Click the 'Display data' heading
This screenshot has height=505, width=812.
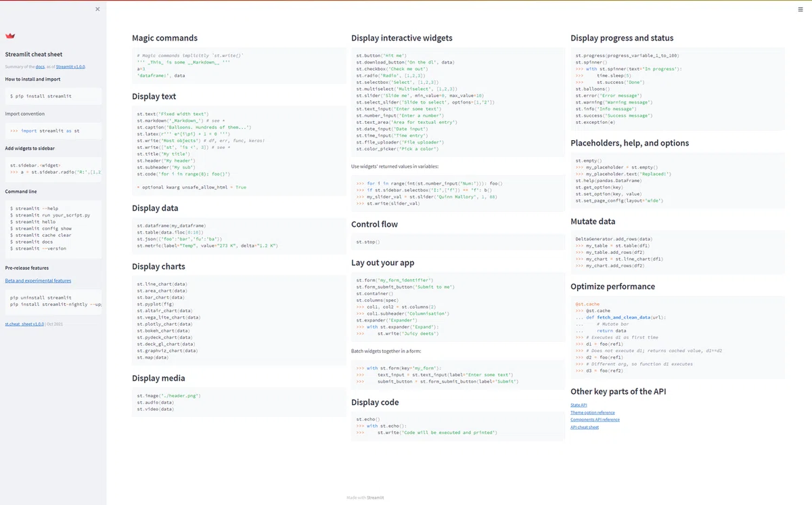(x=155, y=208)
